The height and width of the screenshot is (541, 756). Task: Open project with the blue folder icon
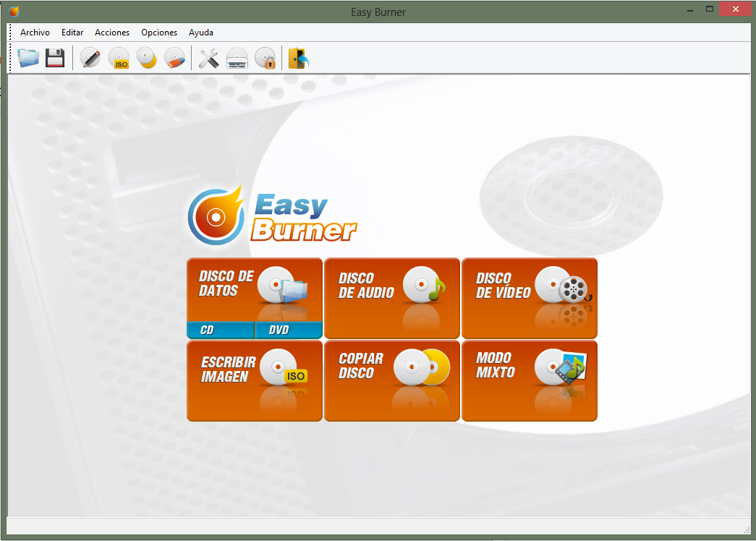tap(28, 58)
